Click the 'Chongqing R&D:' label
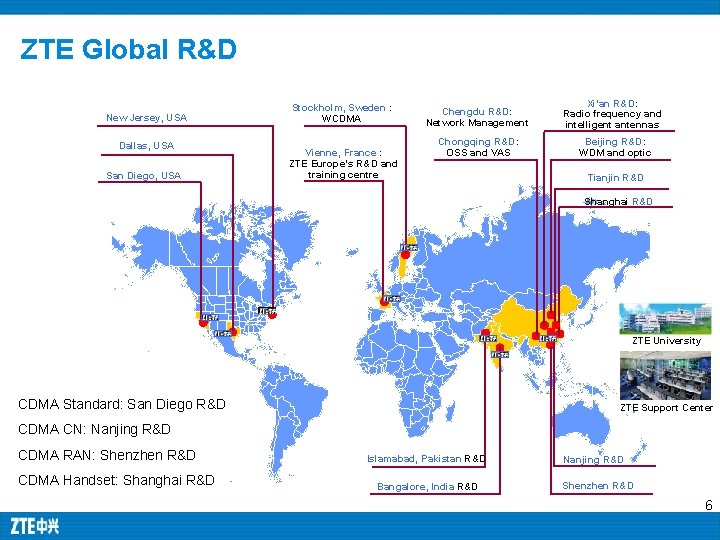The width and height of the screenshot is (720, 540). tap(478, 141)
